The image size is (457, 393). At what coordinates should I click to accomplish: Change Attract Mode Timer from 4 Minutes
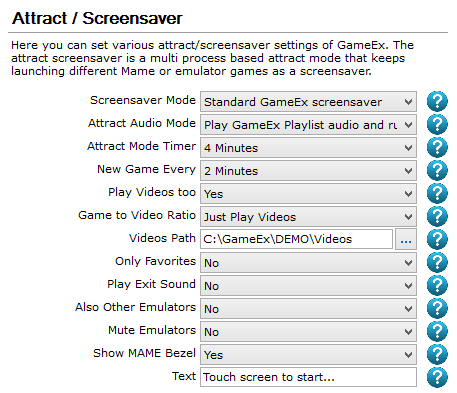tap(308, 148)
